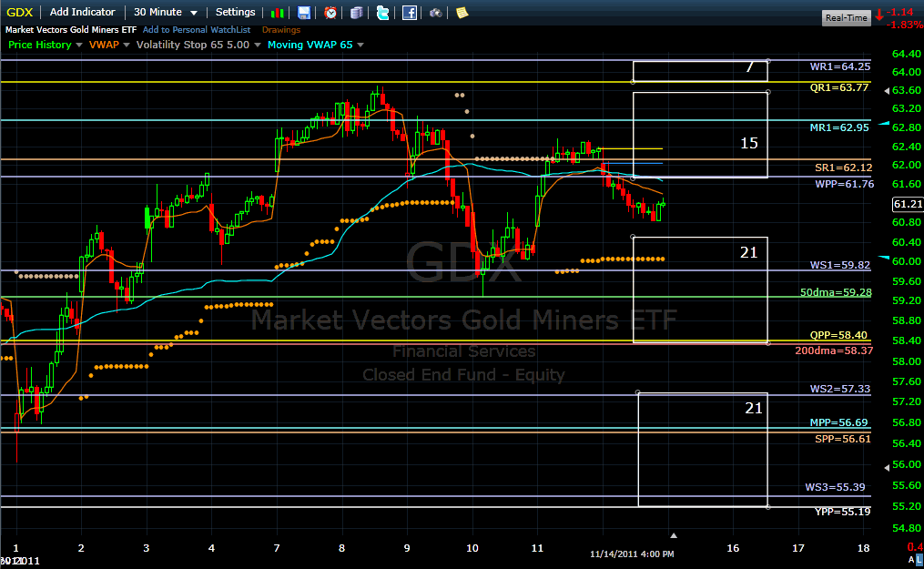Open the chart Settings menu
The height and width of the screenshot is (569, 924).
click(x=235, y=12)
